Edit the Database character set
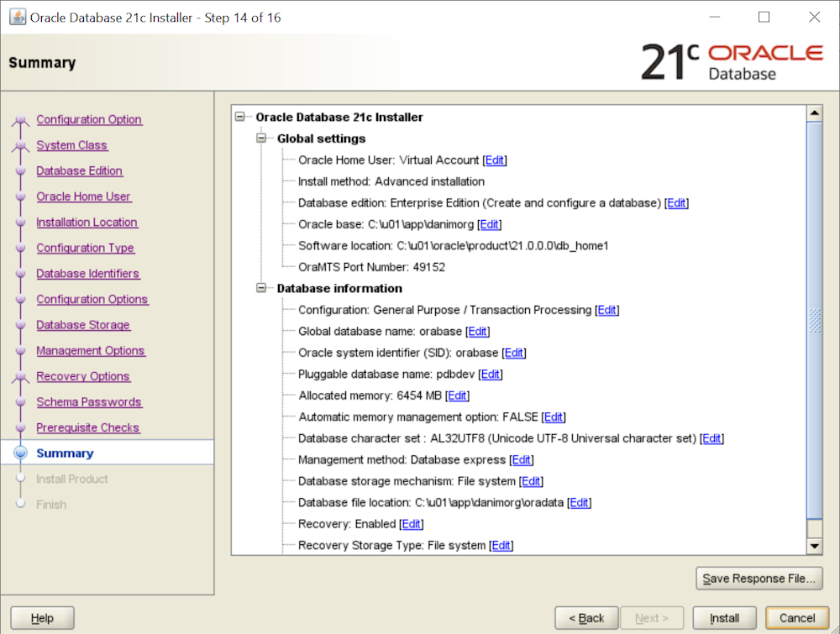 click(711, 438)
